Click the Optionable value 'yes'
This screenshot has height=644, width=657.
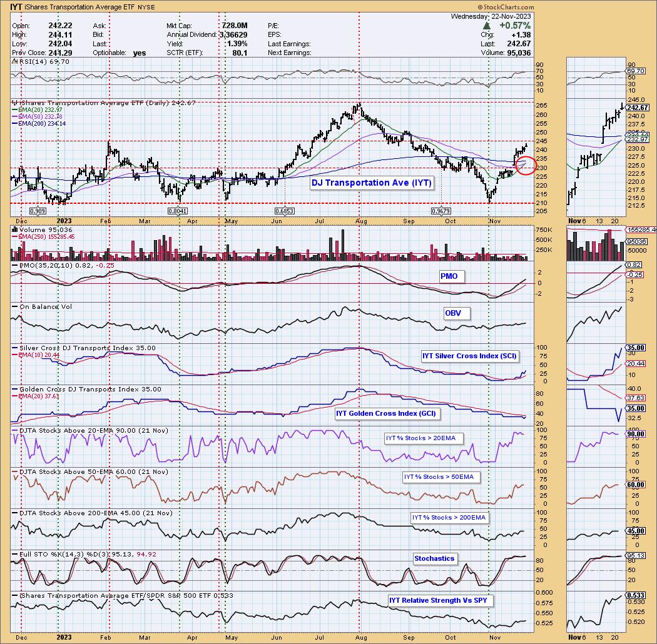point(140,53)
